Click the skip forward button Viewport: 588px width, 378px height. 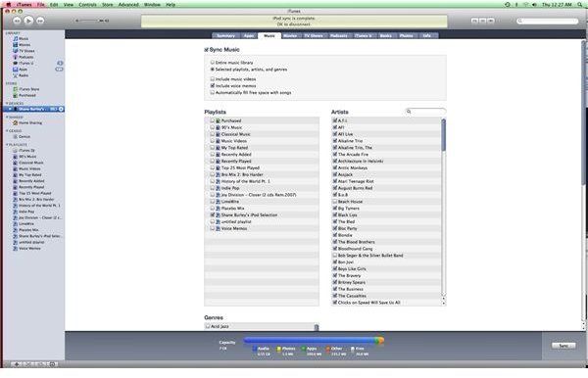click(40, 21)
